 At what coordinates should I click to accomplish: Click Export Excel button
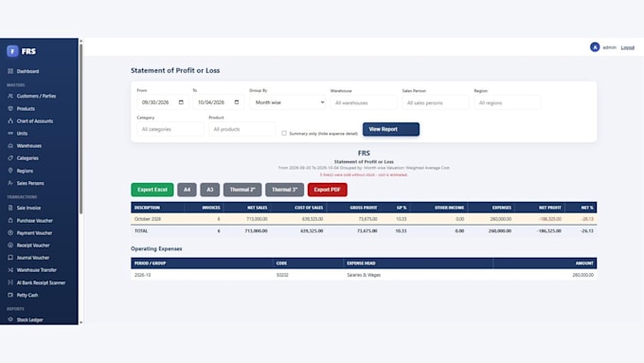click(152, 190)
